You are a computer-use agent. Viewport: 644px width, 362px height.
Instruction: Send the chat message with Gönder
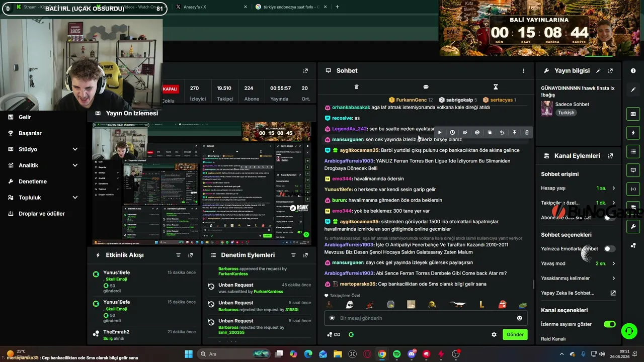coord(515,334)
